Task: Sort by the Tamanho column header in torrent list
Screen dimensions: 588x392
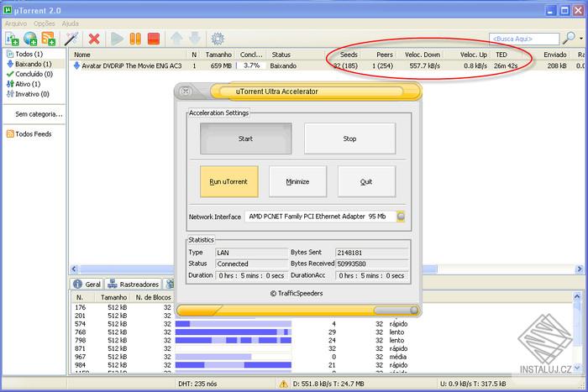Action: [x=218, y=55]
